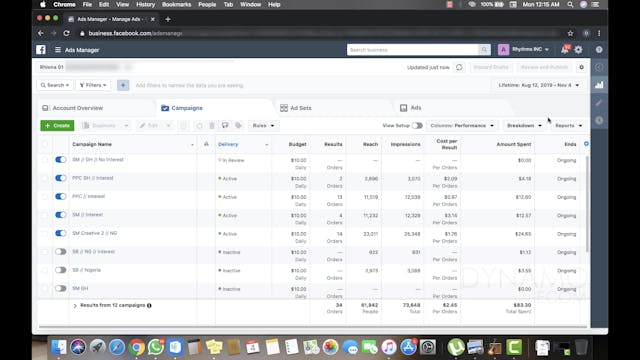Click the trash delete icon in toolbar

[212, 126]
